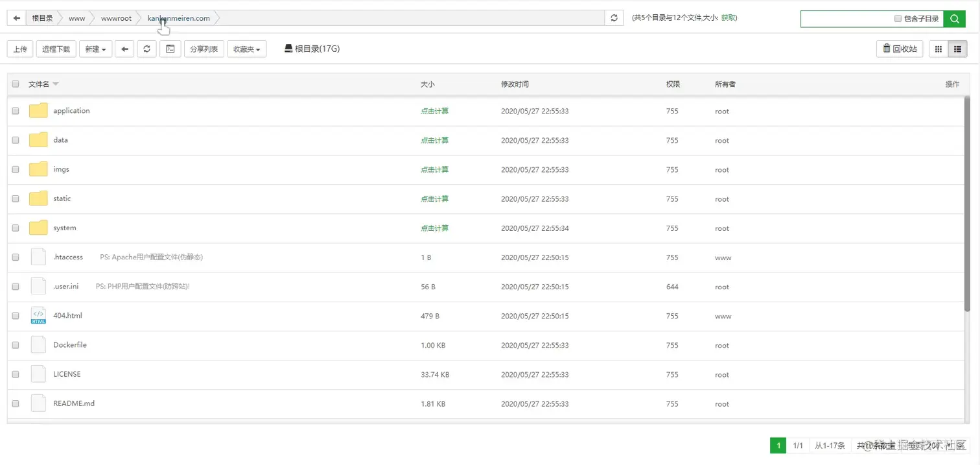Sort by 修改时间 column header
Viewport: 980px width, 465px height.
(515, 84)
